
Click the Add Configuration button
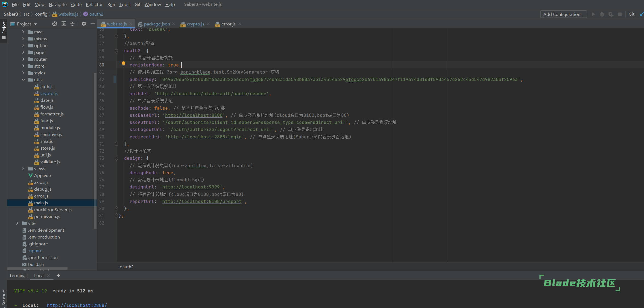[x=563, y=14]
